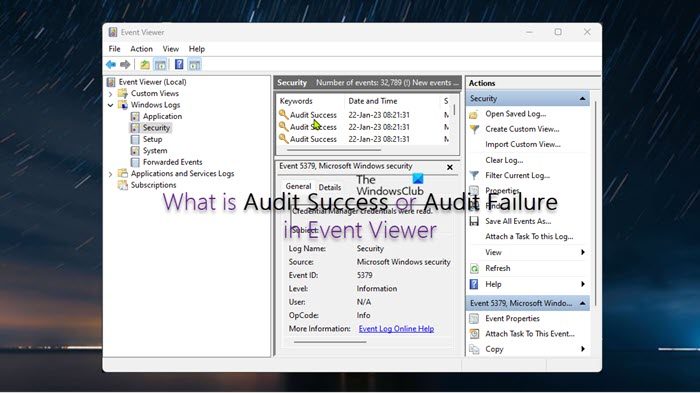Open the Action menu
This screenshot has width=700, height=393.
coord(141,49)
